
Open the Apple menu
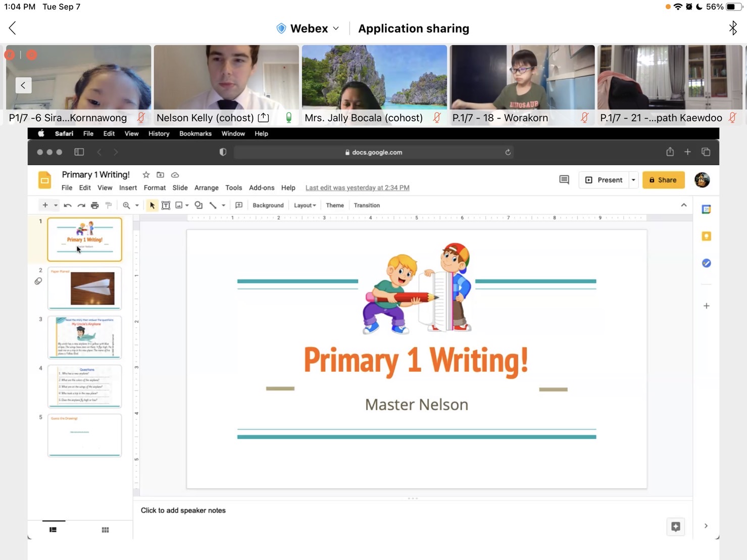point(41,134)
